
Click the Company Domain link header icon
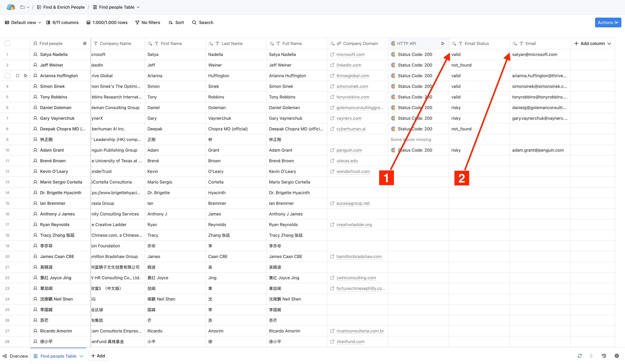pos(339,43)
